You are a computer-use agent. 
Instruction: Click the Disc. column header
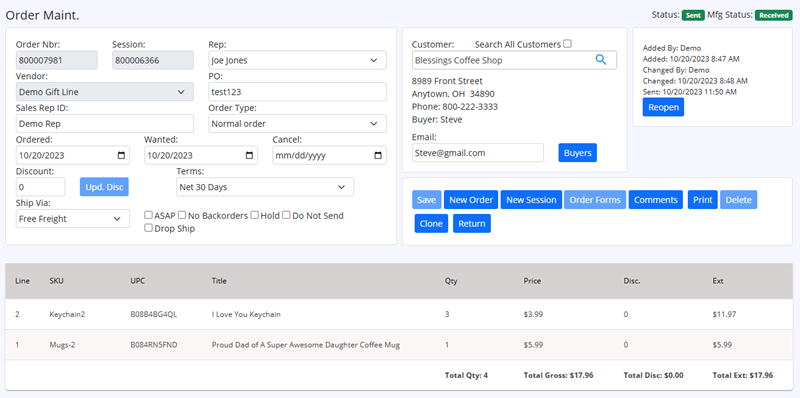click(632, 281)
